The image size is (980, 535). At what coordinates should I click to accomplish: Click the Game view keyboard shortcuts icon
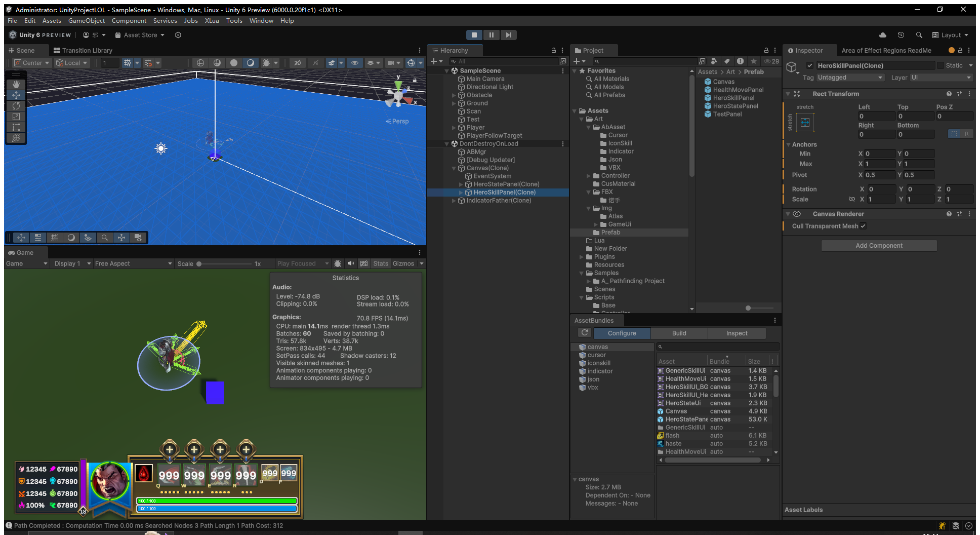[x=364, y=263]
